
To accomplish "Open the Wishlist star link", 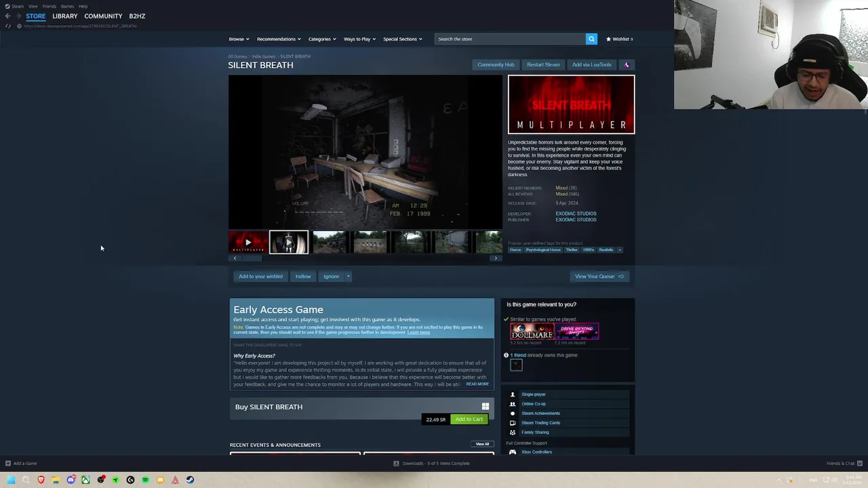I will (619, 39).
